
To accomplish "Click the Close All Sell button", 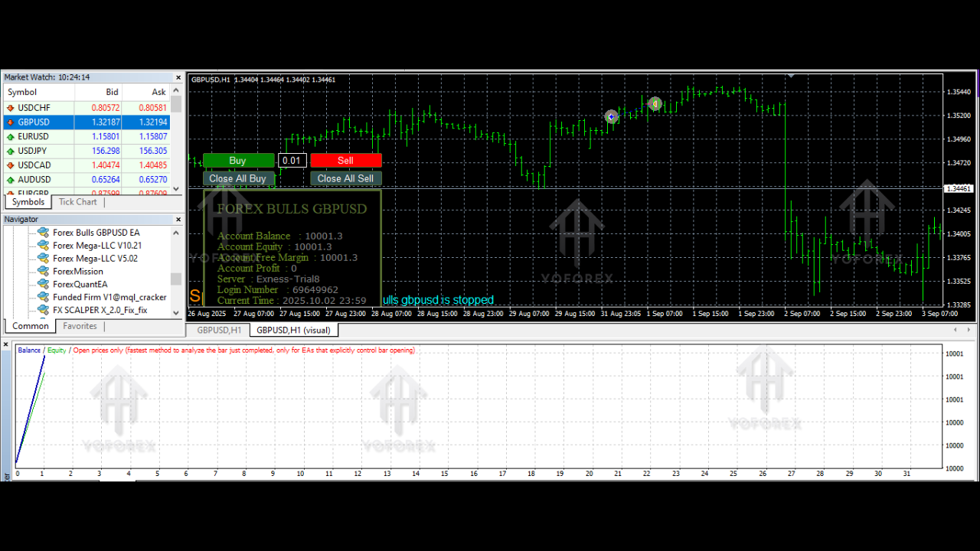I will click(345, 178).
